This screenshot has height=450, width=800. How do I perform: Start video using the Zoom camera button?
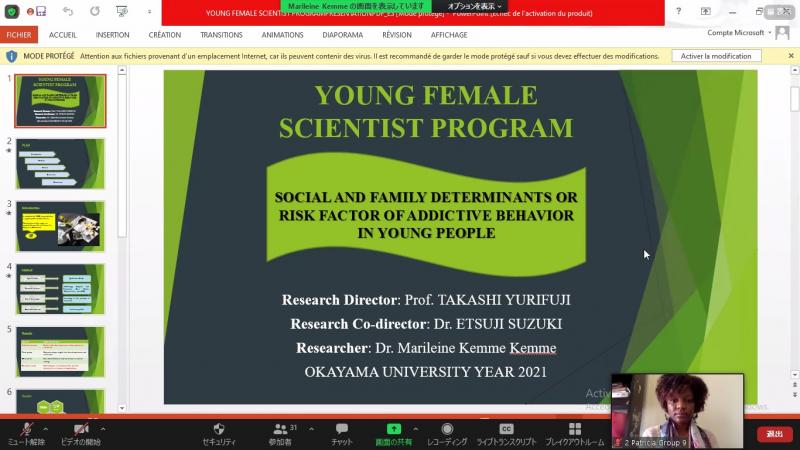tap(81, 434)
